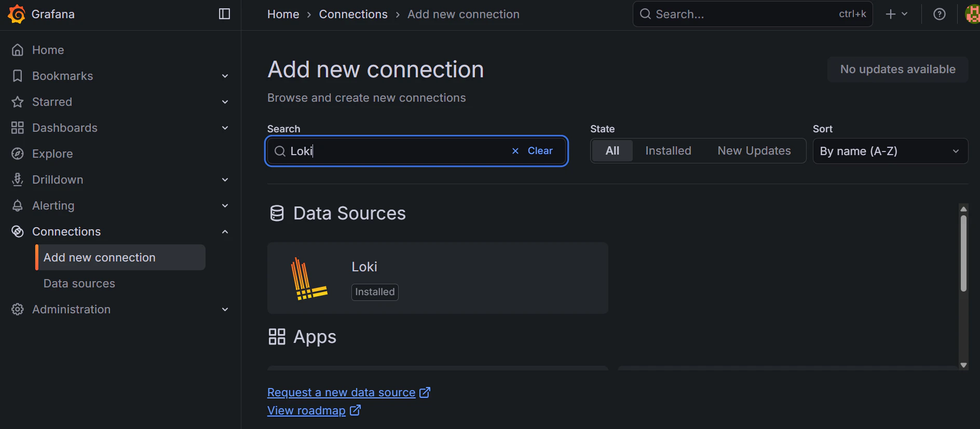Open Alerting in the sidebar
Image resolution: width=980 pixels, height=429 pixels.
53,205
